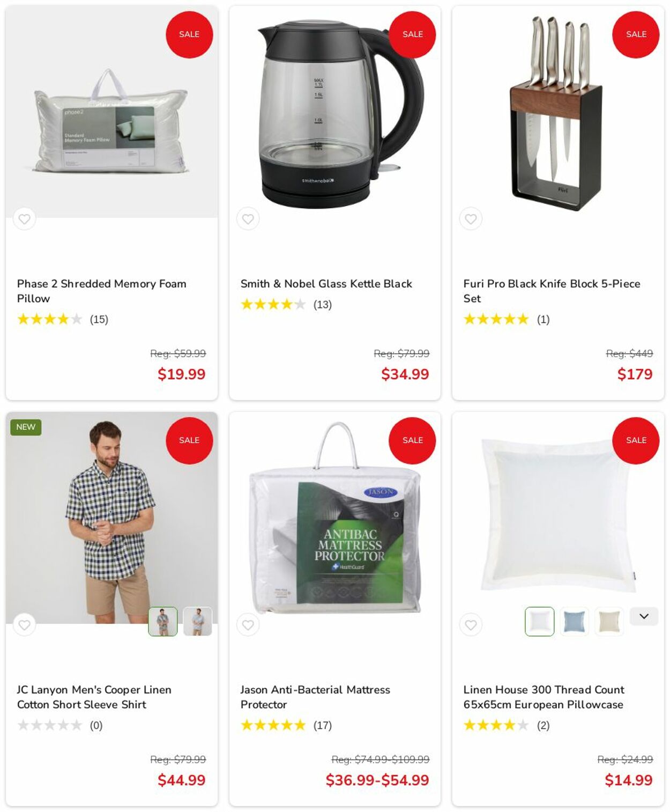
Task: View the 13 reviews for the kettle
Action: pyautogui.click(x=323, y=305)
